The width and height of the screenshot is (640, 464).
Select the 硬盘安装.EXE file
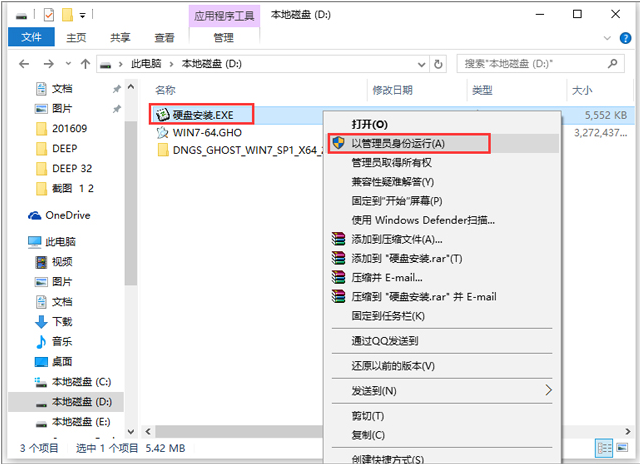pyautogui.click(x=202, y=115)
